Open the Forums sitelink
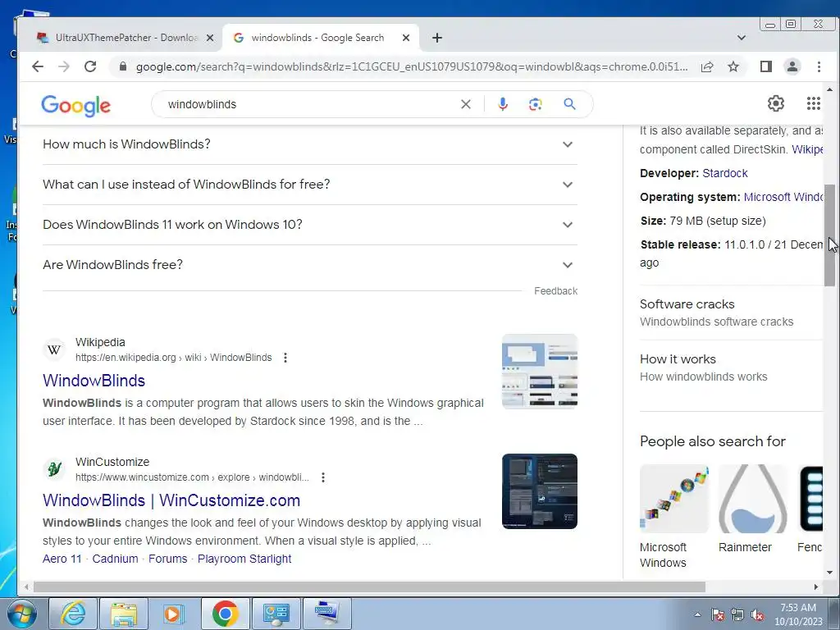Viewport: 840px width, 630px height. pyautogui.click(x=167, y=559)
